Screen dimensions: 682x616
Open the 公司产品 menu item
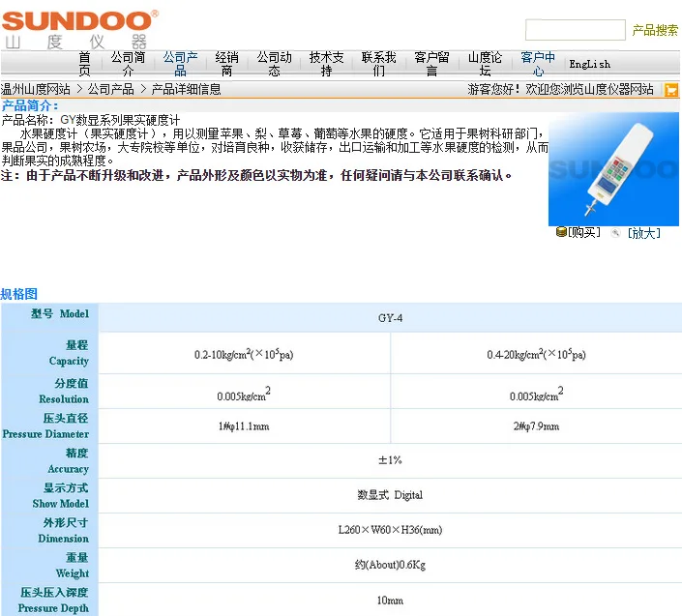[180, 64]
